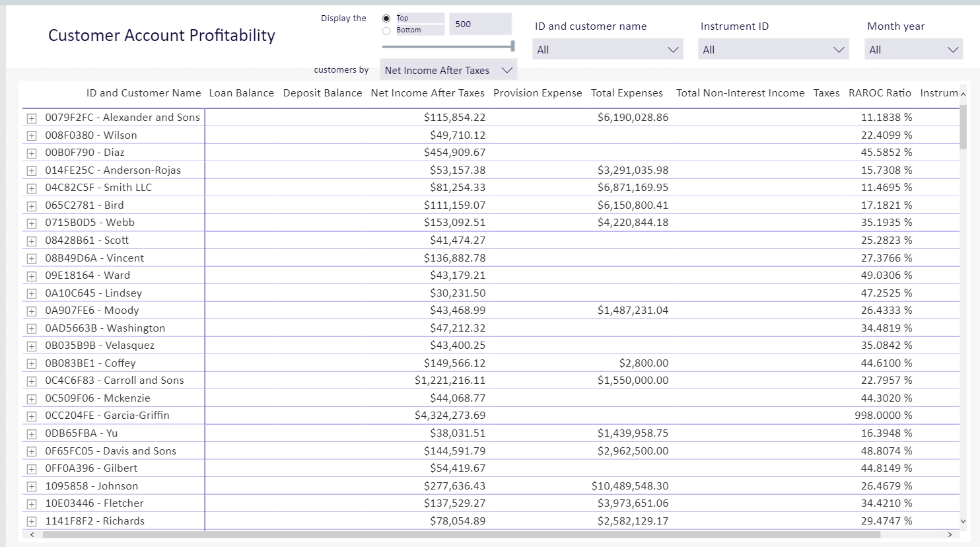
Task: Select total expenses cell $1,550,000.00
Action: 633,381
